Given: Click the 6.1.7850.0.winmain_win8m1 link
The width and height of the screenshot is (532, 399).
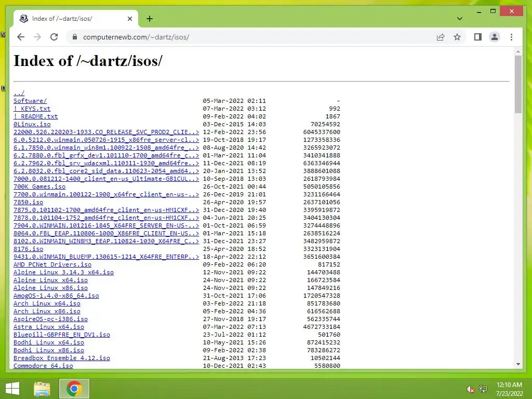Looking at the screenshot, I should coord(106,148).
